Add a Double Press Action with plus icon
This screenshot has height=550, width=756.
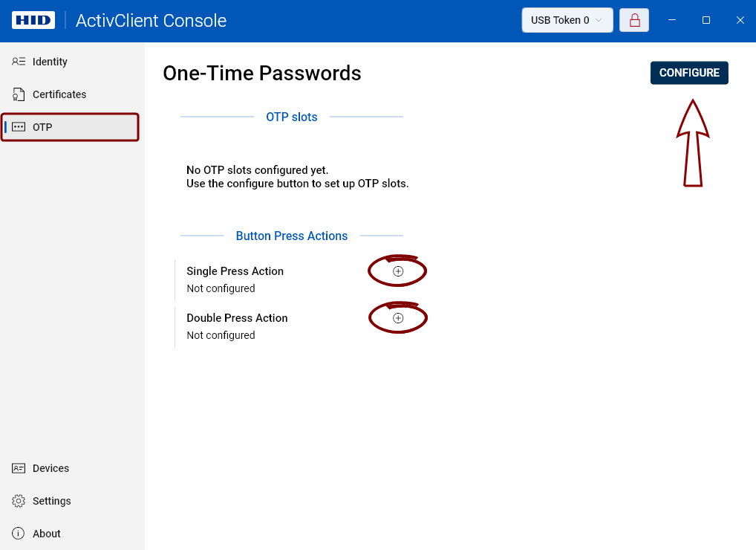[398, 318]
